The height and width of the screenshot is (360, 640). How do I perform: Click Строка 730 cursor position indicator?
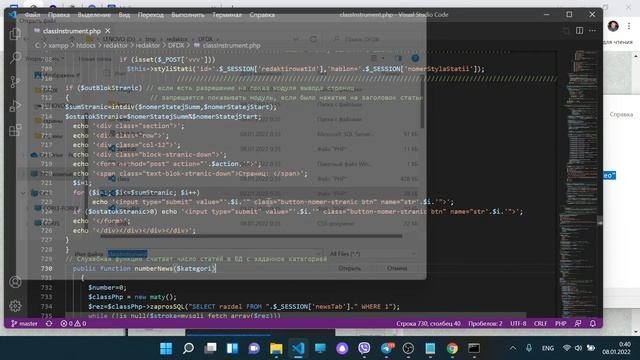(x=428, y=323)
